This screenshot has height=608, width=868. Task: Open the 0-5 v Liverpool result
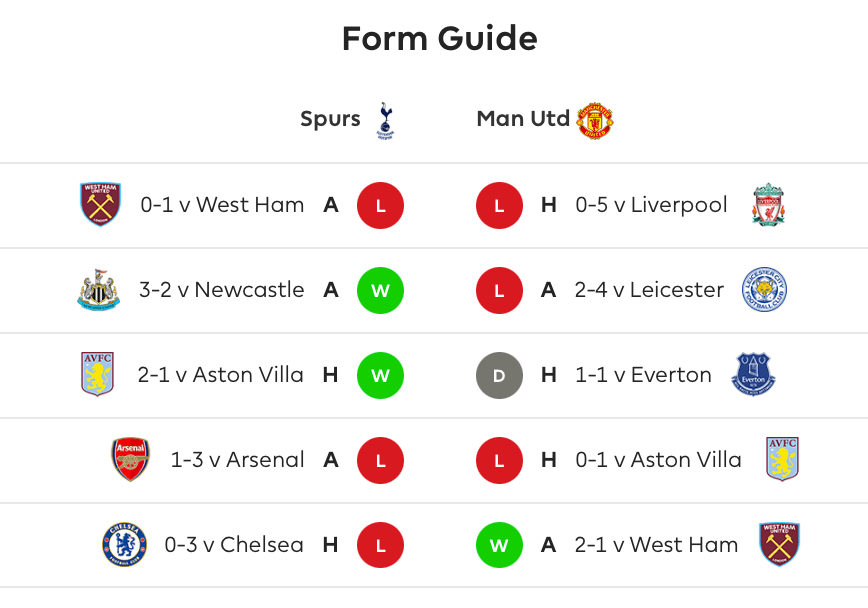(x=651, y=205)
